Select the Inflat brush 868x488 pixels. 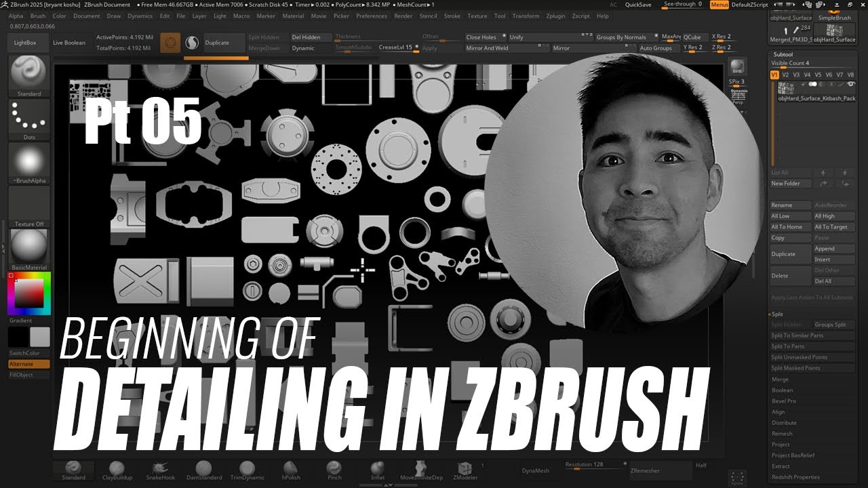(378, 470)
